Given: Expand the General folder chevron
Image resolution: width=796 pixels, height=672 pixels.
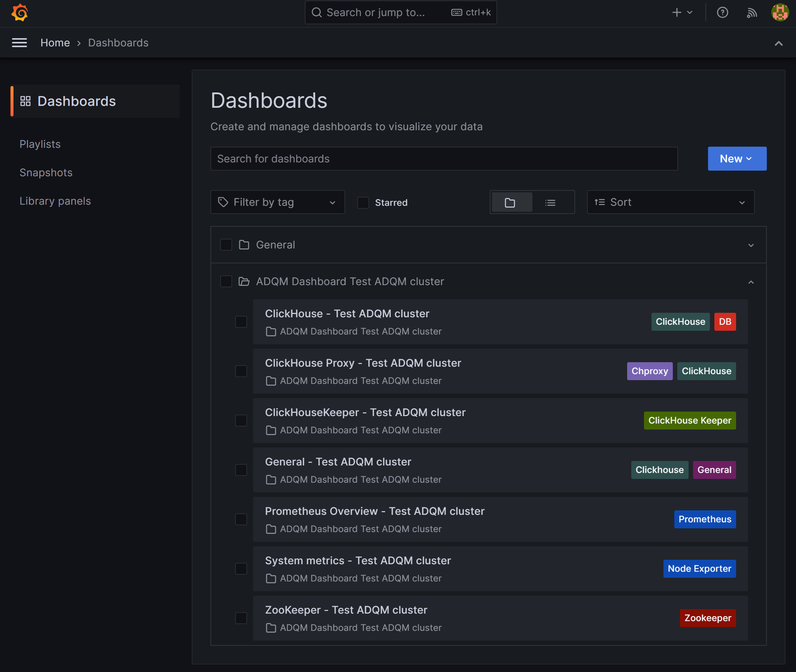Looking at the screenshot, I should (x=751, y=245).
